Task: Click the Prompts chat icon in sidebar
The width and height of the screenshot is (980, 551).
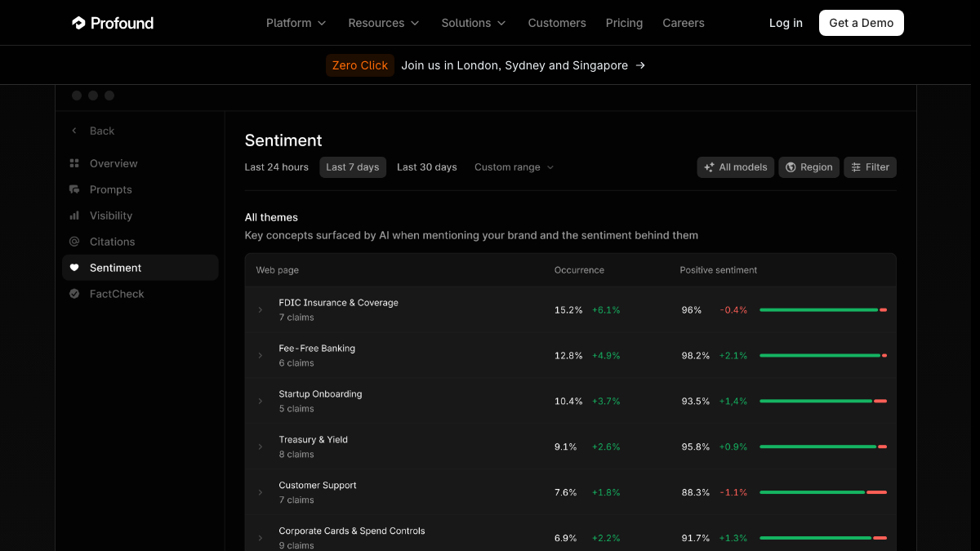Action: pyautogui.click(x=74, y=189)
